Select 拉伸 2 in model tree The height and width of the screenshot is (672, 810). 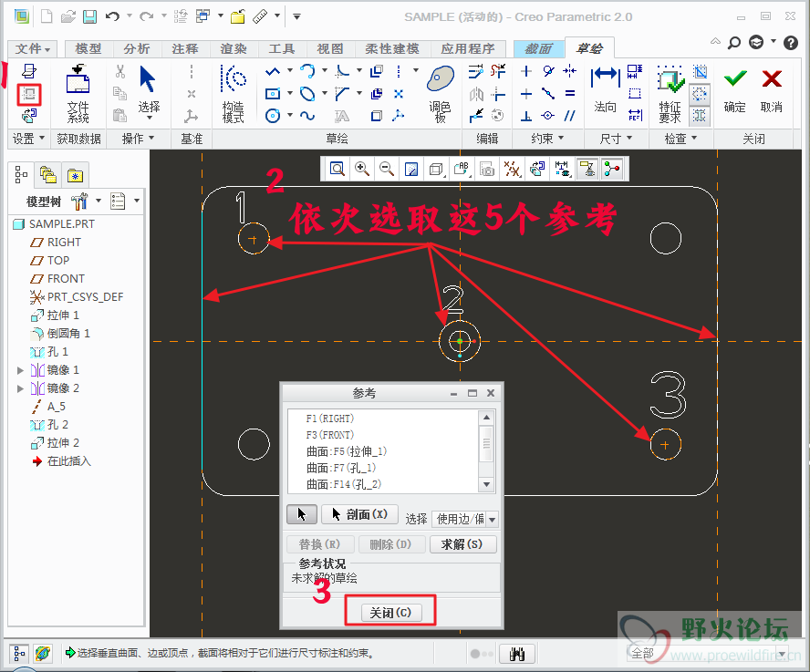pyautogui.click(x=56, y=443)
